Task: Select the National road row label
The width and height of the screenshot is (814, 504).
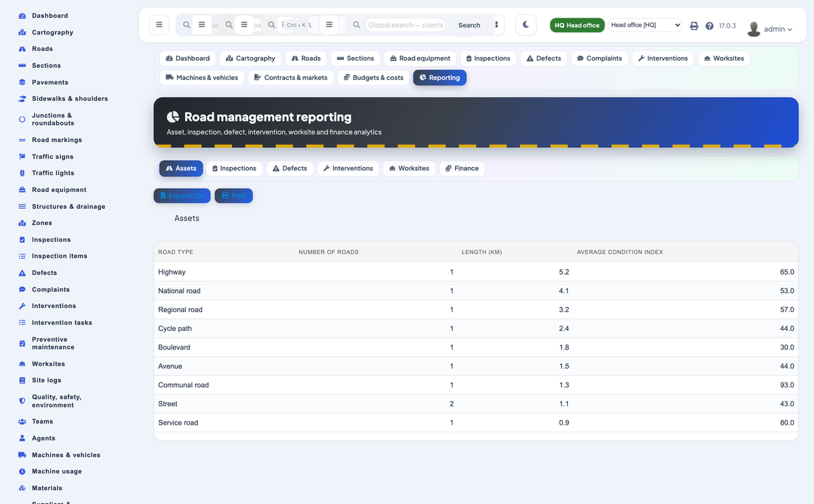Action: pos(179,291)
